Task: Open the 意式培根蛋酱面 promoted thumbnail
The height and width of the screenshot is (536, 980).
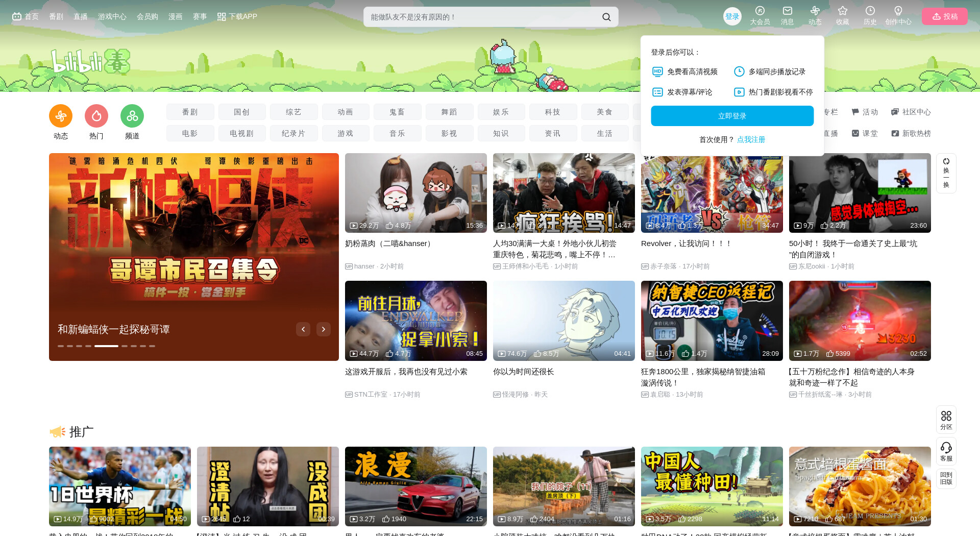Action: tap(860, 486)
